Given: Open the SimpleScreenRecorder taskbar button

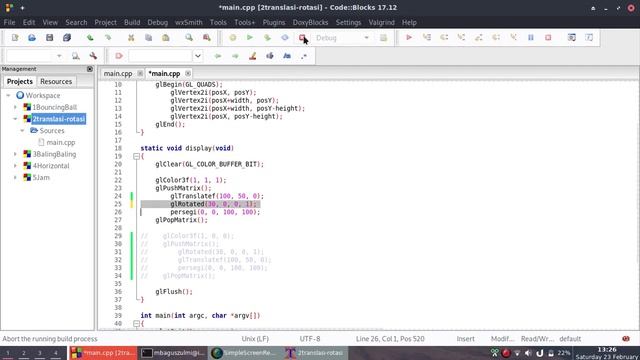Looking at the screenshot, I should [x=244, y=353].
